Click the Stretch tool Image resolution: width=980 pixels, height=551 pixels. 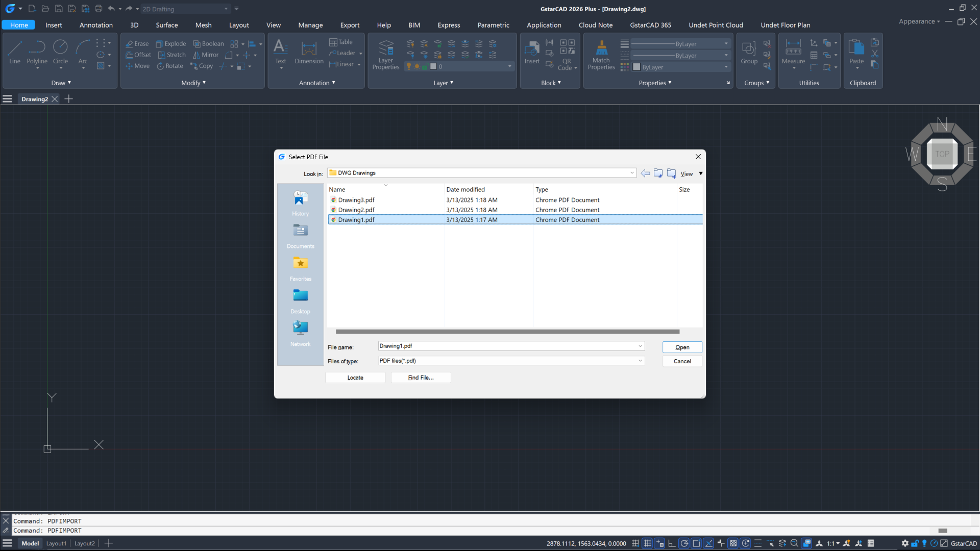172,55
